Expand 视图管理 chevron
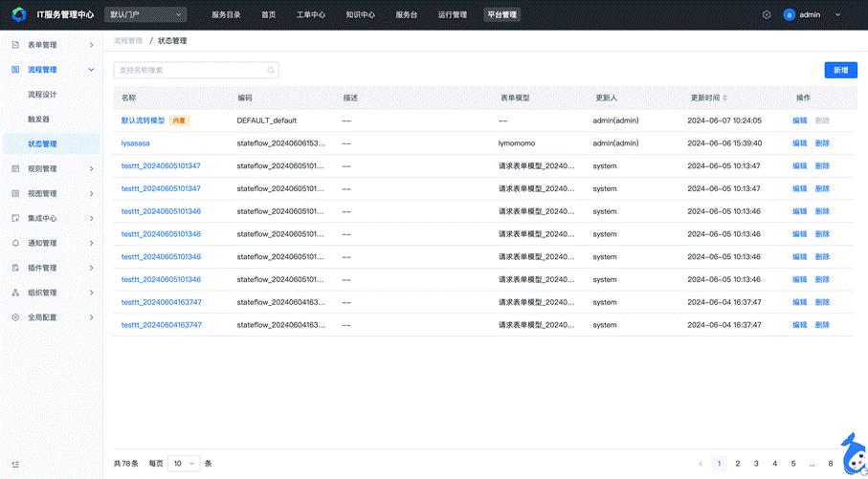Screen dimensions: 868x479 click(91, 193)
